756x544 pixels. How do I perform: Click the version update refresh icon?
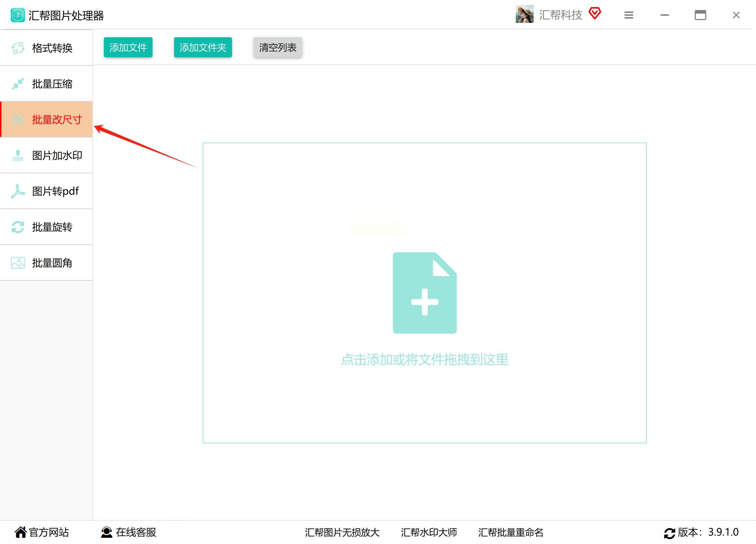click(669, 533)
